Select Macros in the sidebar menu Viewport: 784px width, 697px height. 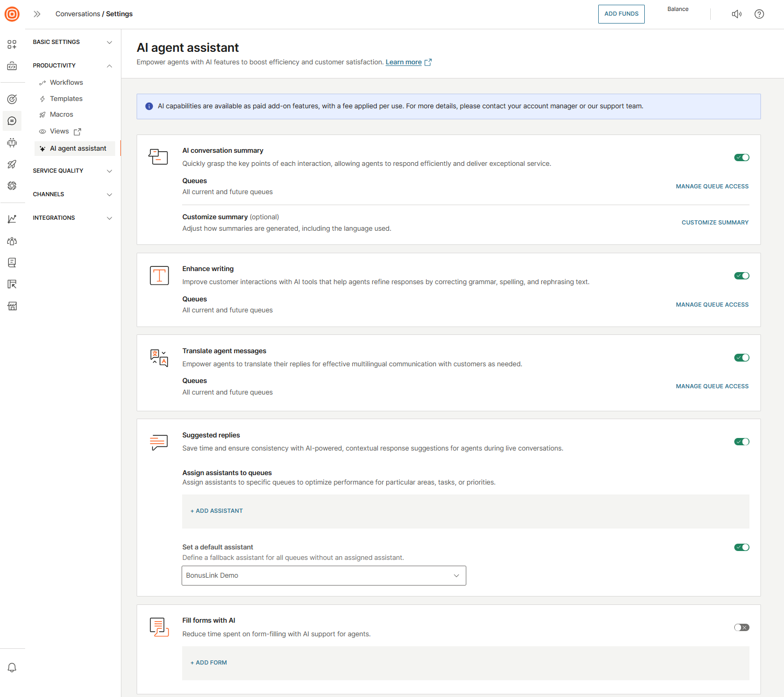(x=61, y=115)
